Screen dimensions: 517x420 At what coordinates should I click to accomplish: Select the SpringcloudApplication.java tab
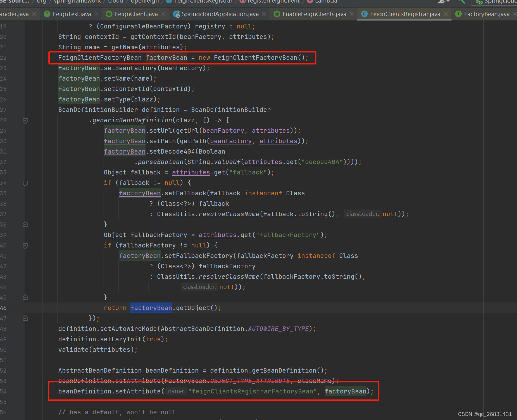220,14
